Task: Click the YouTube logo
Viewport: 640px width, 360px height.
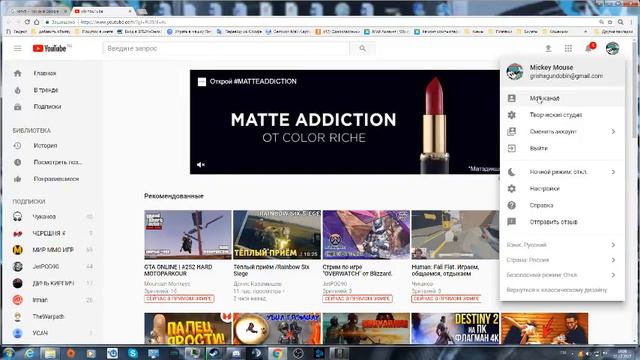Action: click(50, 49)
